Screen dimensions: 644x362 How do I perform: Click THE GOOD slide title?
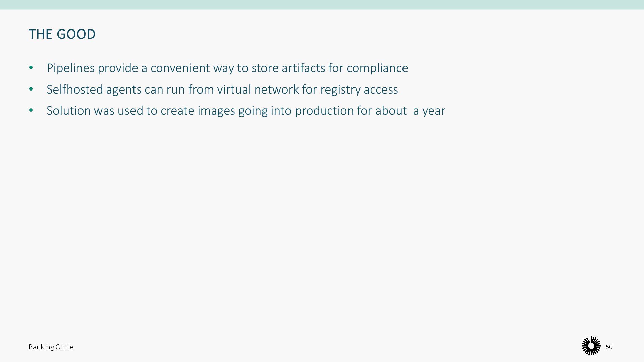(x=62, y=34)
